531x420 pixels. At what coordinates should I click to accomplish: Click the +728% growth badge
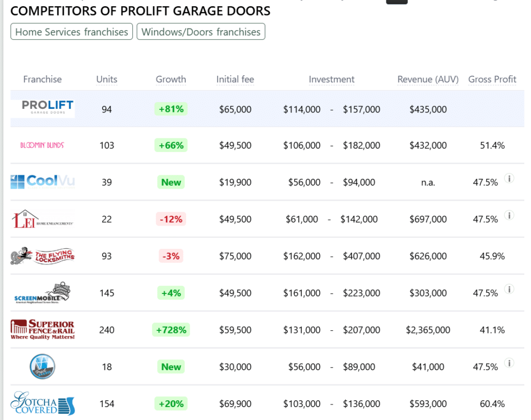(x=171, y=330)
